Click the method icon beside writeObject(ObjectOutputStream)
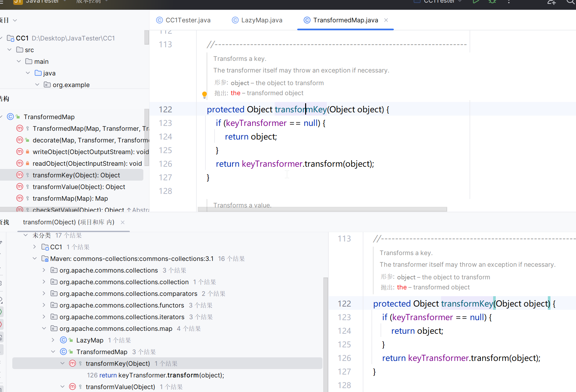Image resolution: width=576 pixels, height=392 pixels. pyautogui.click(x=20, y=151)
